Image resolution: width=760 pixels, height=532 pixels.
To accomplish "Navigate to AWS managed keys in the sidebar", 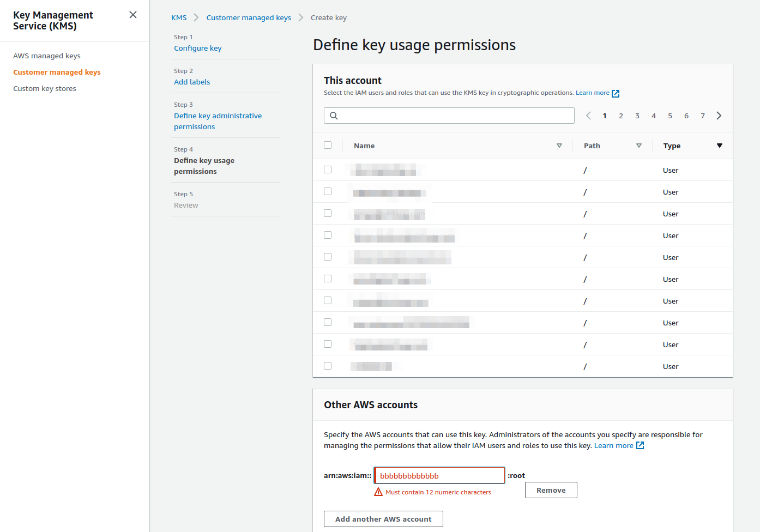I will tap(46, 55).
